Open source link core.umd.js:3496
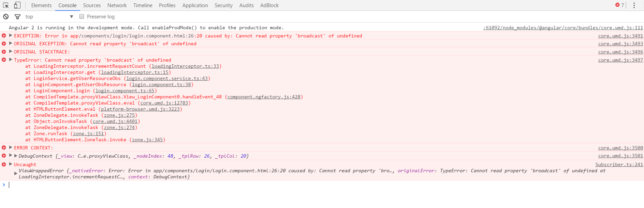This screenshot has width=644, height=208. coord(621,52)
